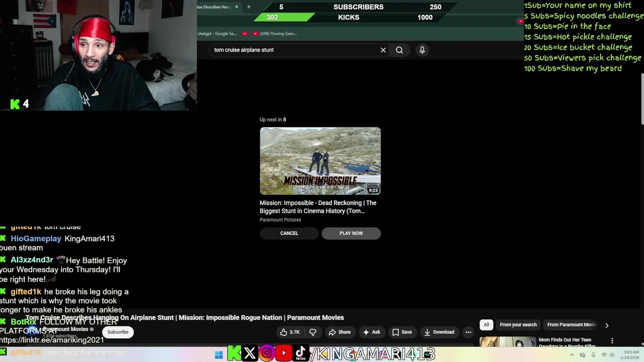Click the Tom Cruise video title text
This screenshot has width=644, height=362.
pos(185,318)
